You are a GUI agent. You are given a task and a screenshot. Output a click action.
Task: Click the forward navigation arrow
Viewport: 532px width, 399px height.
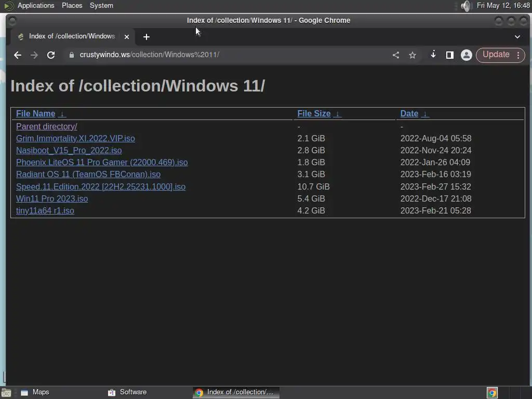[34, 55]
